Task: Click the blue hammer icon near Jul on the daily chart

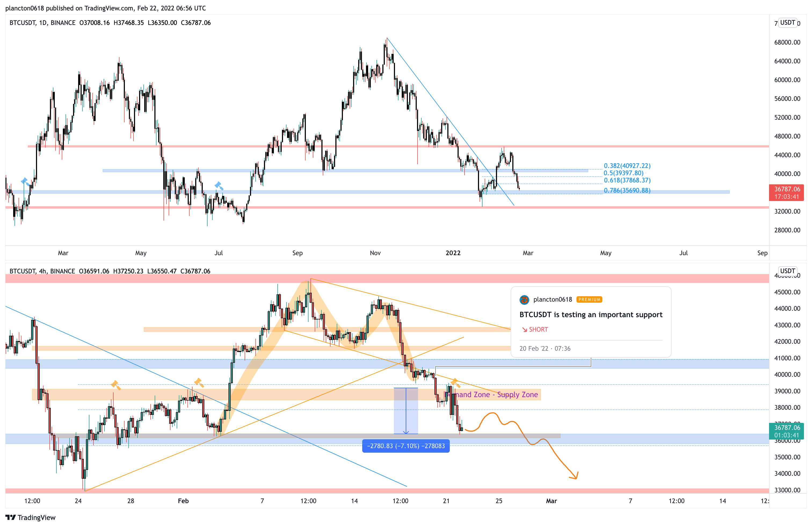Action: (219, 186)
